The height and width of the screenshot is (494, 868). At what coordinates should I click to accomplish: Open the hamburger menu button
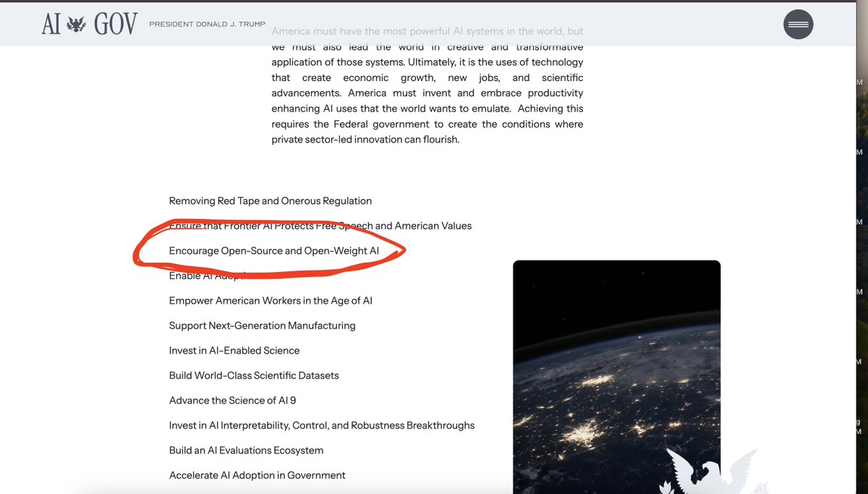(799, 25)
